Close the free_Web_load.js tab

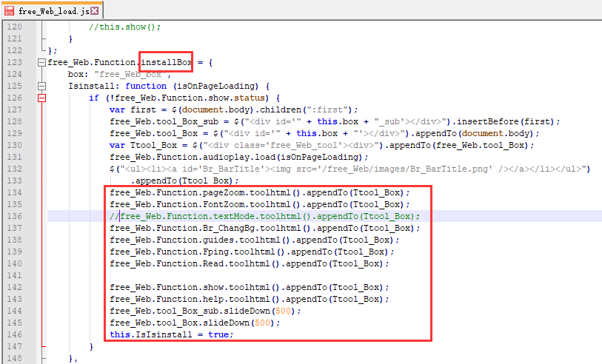[95, 10]
